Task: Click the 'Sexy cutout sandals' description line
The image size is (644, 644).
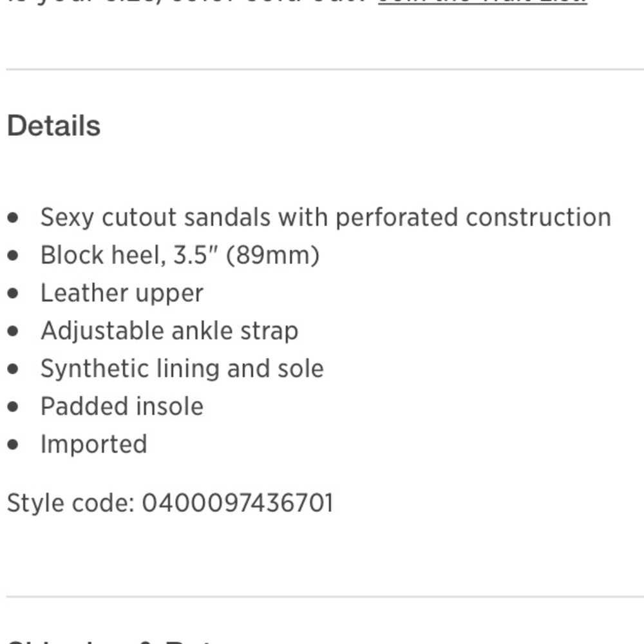Action: click(x=325, y=218)
